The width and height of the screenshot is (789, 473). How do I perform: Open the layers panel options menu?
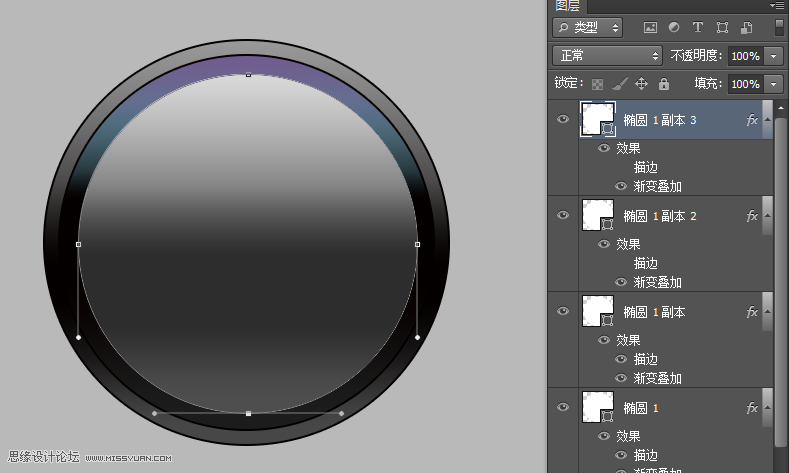(777, 5)
